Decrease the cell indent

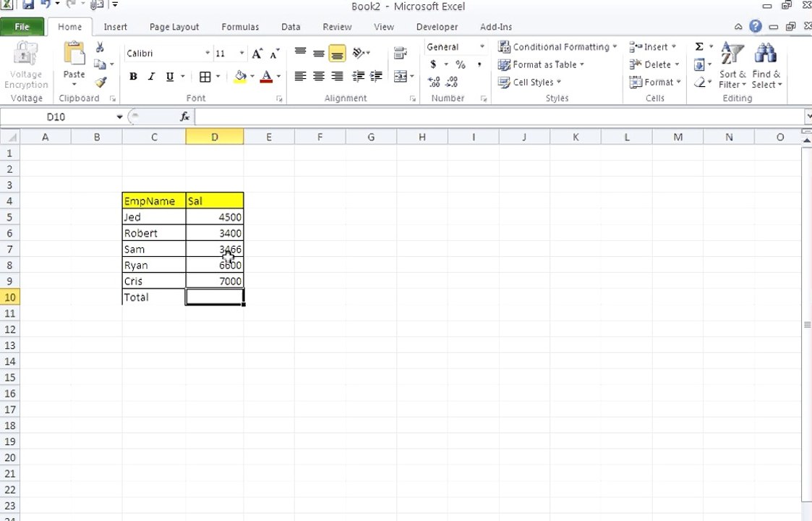click(x=359, y=77)
